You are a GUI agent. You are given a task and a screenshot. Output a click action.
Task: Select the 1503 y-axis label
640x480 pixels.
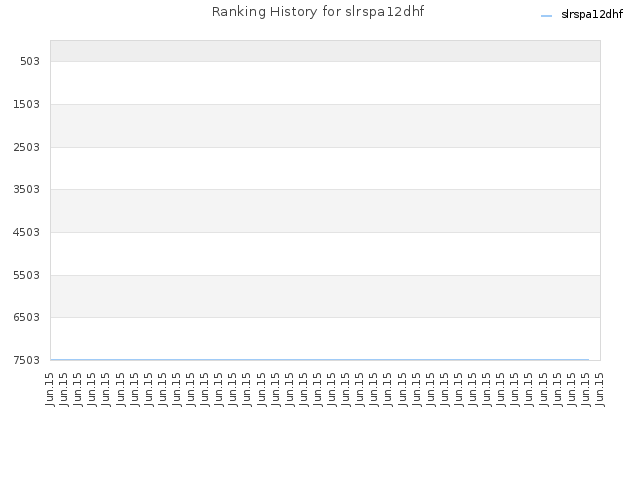click(x=27, y=104)
